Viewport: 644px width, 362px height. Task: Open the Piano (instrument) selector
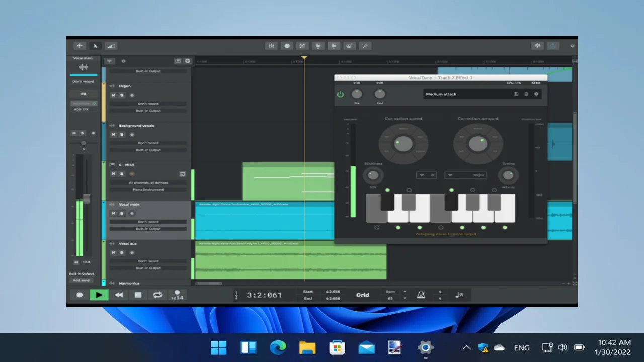click(148, 190)
